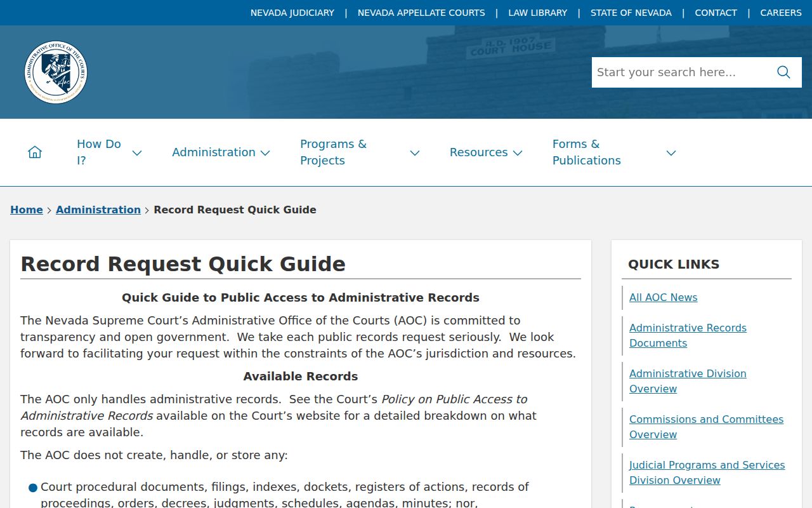812x508 pixels.
Task: Open the Administration nav menu item
Action: click(x=214, y=152)
